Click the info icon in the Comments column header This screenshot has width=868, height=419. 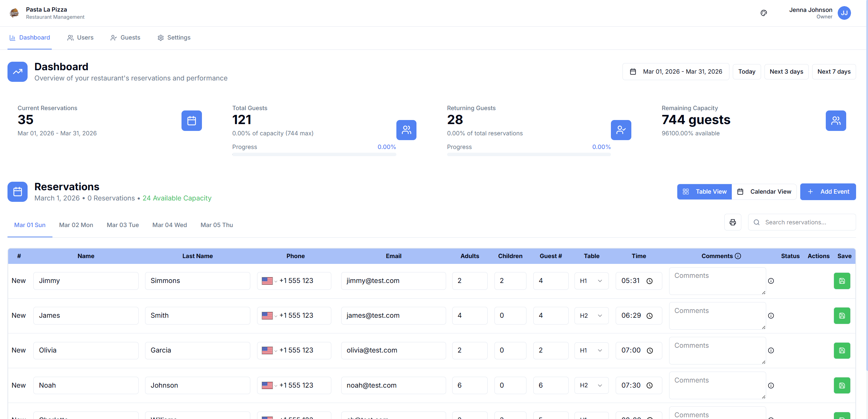coord(737,256)
